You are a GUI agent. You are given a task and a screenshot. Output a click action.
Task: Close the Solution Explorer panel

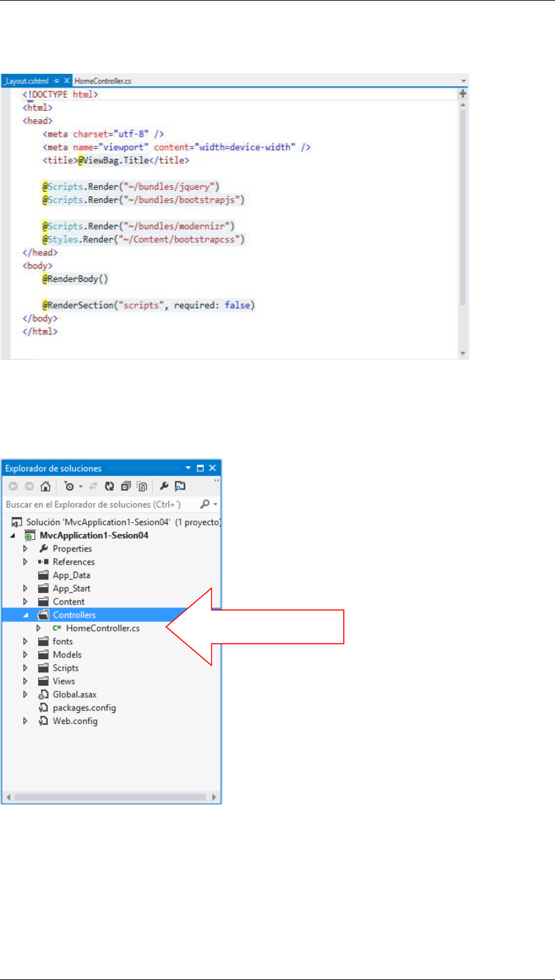212,468
